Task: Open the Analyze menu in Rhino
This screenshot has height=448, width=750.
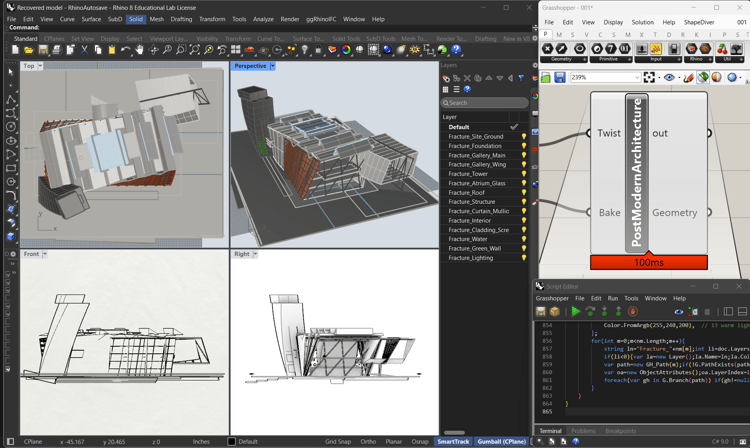Action: (263, 19)
